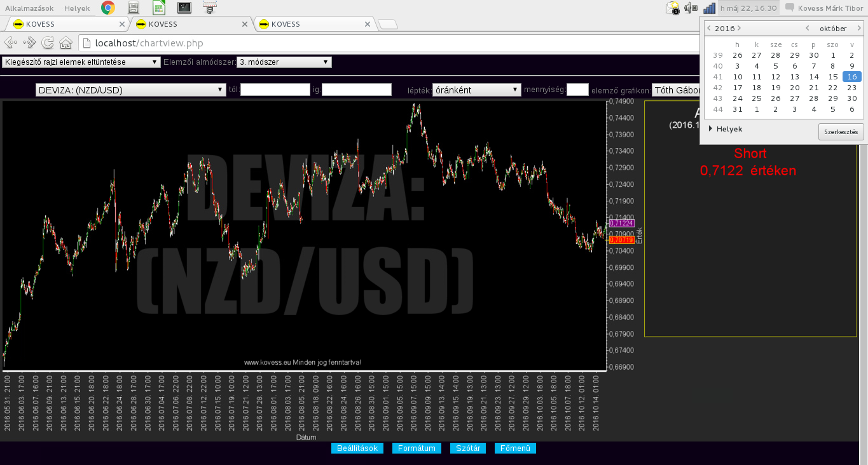Go to next month after október
The width and height of the screenshot is (868, 465).
(859, 29)
